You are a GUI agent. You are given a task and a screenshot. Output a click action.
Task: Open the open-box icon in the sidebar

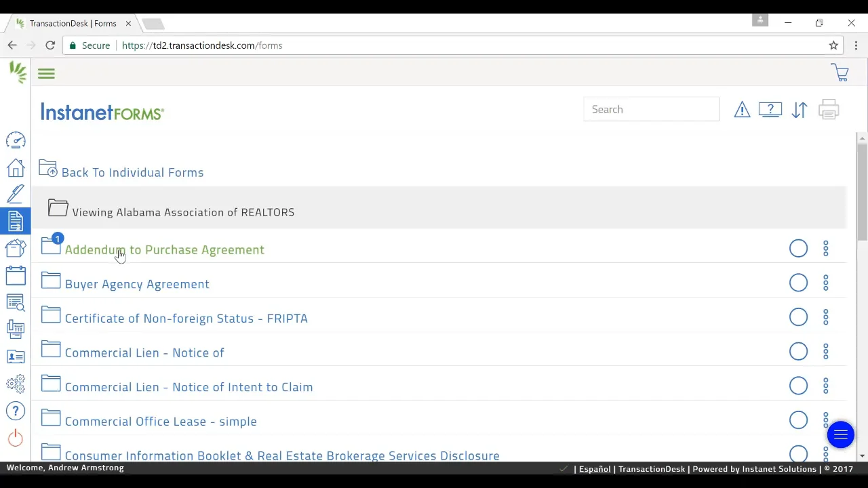point(16,248)
